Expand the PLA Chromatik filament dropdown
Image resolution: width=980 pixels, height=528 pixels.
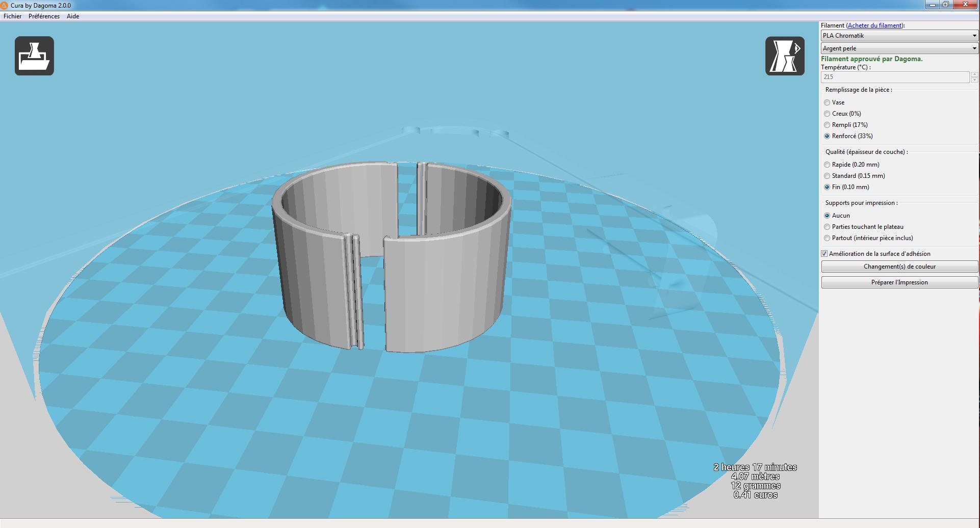point(899,36)
